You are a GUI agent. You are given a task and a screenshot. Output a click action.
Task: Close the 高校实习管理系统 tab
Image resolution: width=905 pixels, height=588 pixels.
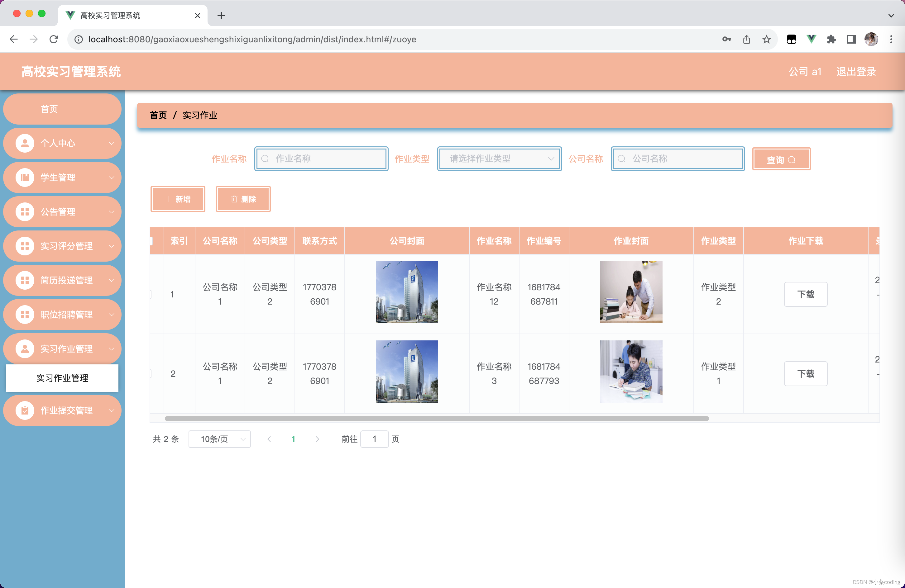tap(197, 16)
